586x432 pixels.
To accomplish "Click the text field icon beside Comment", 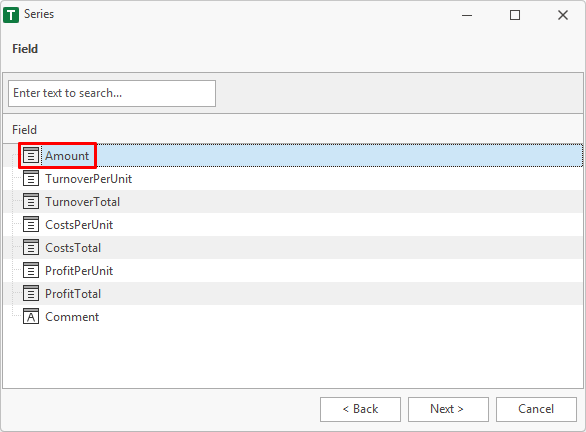I will point(31,317).
